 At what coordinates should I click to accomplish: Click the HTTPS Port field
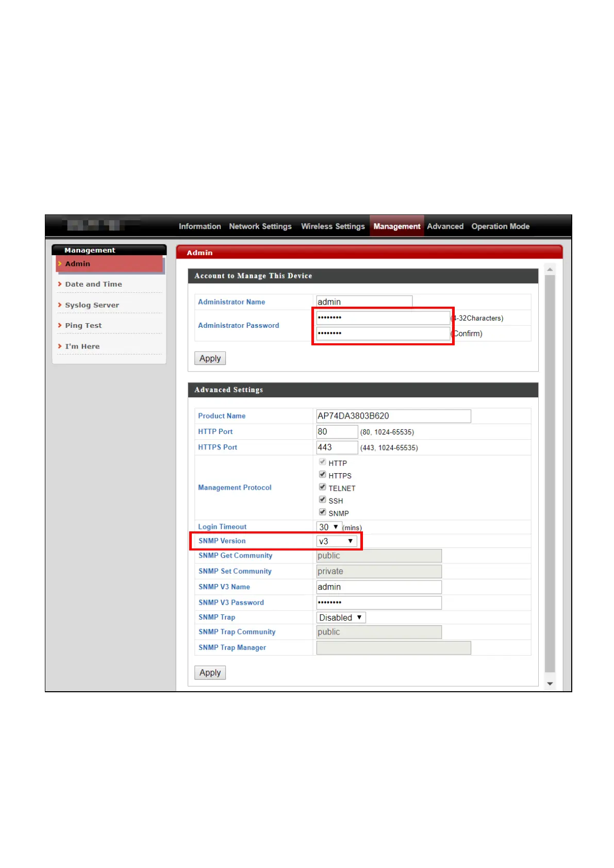pos(337,447)
